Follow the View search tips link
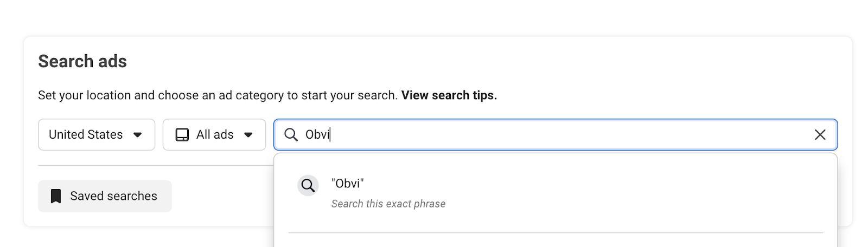This screenshot has width=868, height=247. click(x=449, y=95)
